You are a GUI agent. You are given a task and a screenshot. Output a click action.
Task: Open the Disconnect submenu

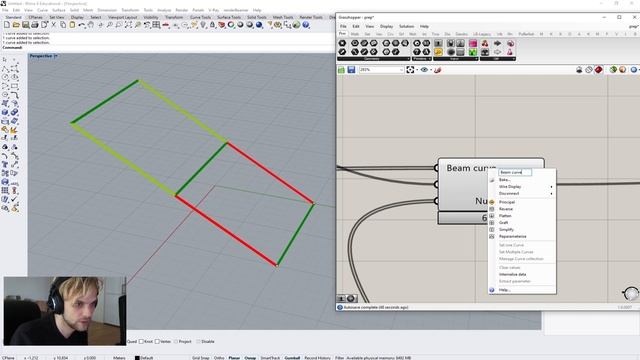coord(522,193)
